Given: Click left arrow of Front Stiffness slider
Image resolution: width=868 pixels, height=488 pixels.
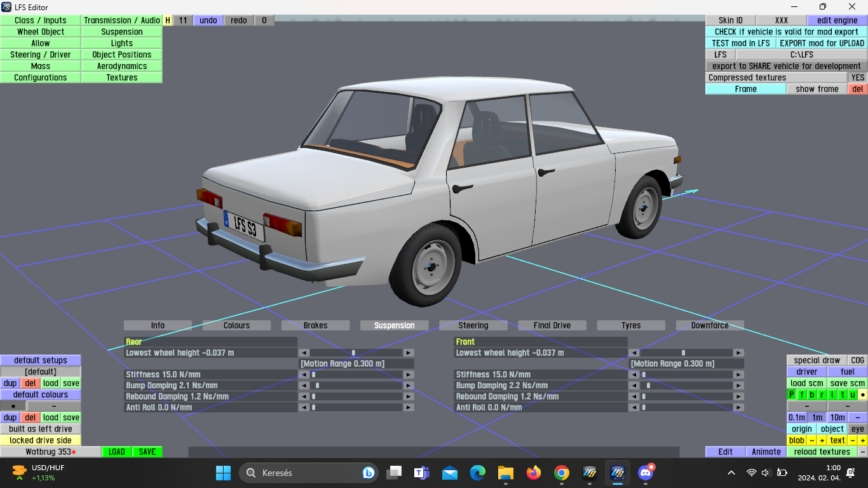Looking at the screenshot, I should (x=634, y=375).
